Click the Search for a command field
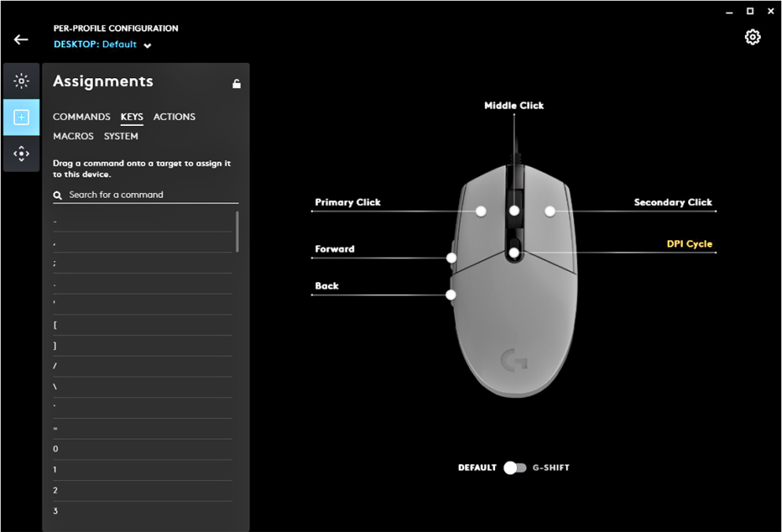The width and height of the screenshot is (782, 532). coord(146,195)
